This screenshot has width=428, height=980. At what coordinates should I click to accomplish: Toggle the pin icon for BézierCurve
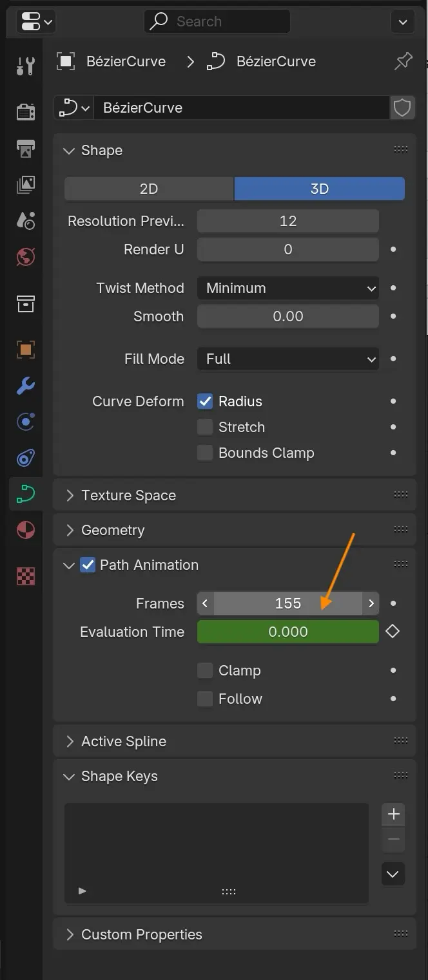[x=403, y=61]
